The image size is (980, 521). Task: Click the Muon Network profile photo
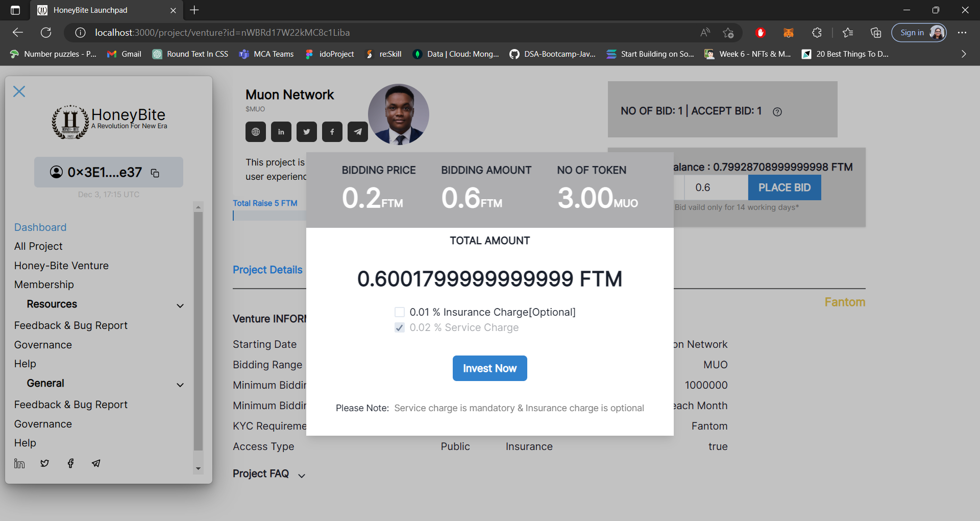[399, 114]
